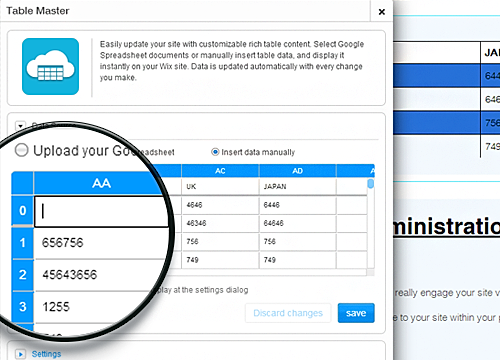Click cell 749 in column AC
Image resolution: width=500 pixels, height=360 pixels.
[220, 260]
